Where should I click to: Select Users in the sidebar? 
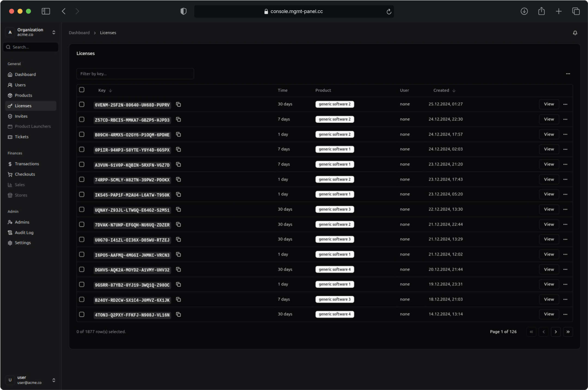[x=20, y=85]
